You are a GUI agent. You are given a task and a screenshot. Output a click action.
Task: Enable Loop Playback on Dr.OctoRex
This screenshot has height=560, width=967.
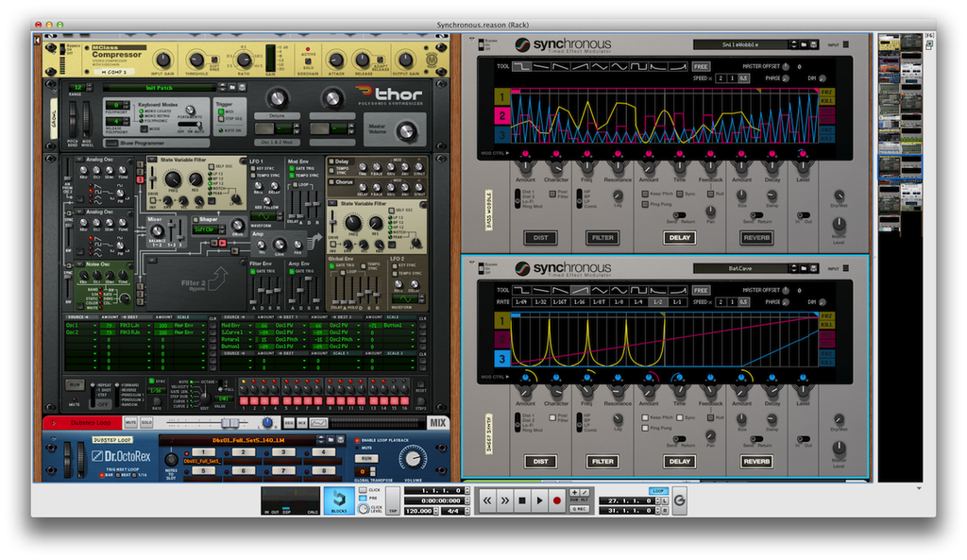[x=357, y=438]
